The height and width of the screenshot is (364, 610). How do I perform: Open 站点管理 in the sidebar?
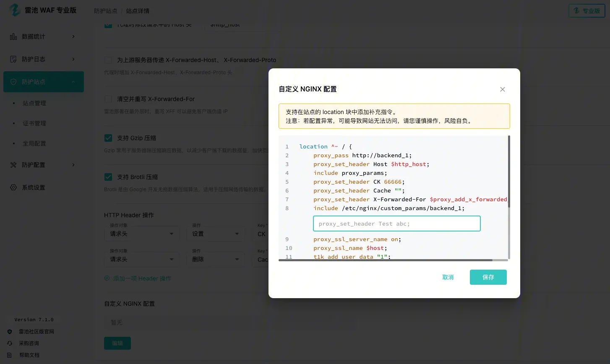coord(34,103)
